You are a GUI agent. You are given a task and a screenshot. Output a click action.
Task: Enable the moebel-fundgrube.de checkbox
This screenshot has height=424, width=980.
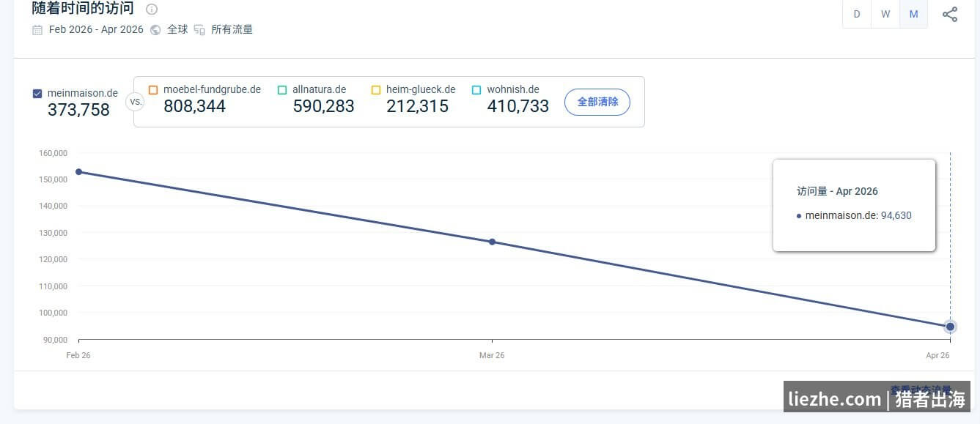coord(153,90)
